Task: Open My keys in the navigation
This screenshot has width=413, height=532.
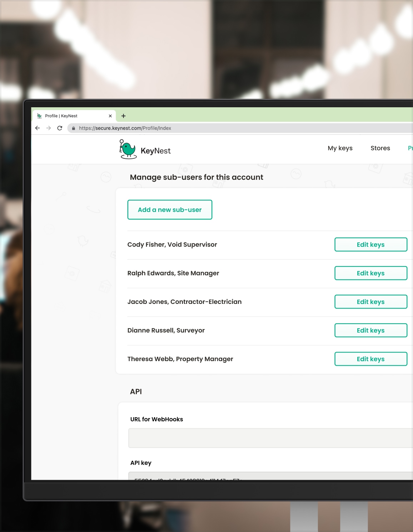Action: click(340, 148)
